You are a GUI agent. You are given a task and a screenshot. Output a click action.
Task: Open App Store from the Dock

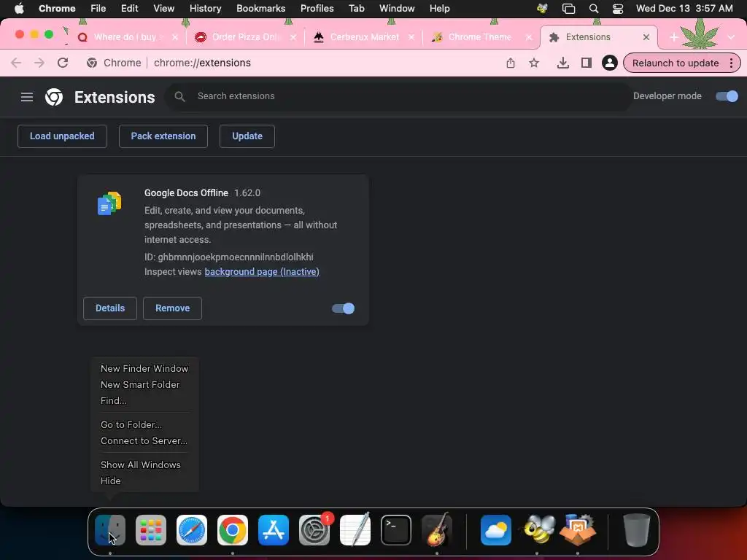coord(274,530)
